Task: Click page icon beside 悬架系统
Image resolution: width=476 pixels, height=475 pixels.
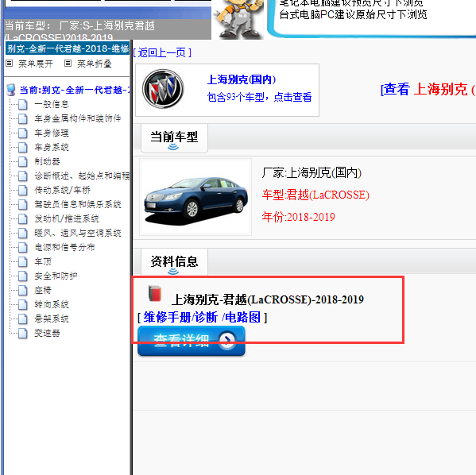Action: [x=23, y=319]
